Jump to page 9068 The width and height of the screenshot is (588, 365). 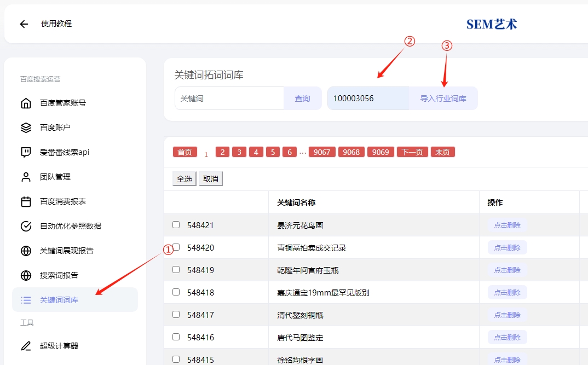tap(351, 152)
